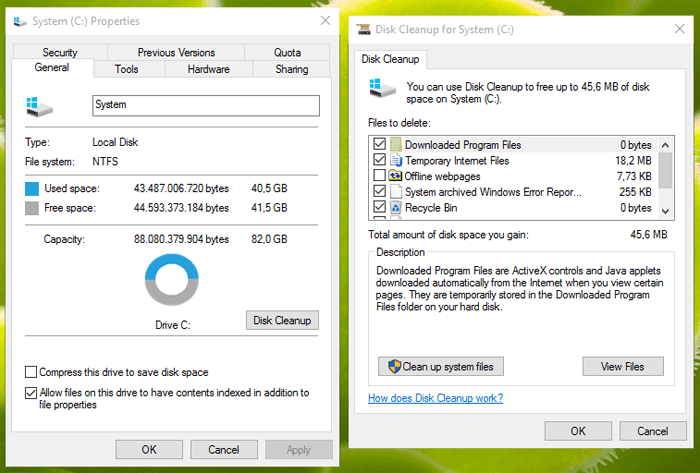This screenshot has width=700, height=473.
Task: Disable the content indexing checkbox
Action: click(x=31, y=393)
